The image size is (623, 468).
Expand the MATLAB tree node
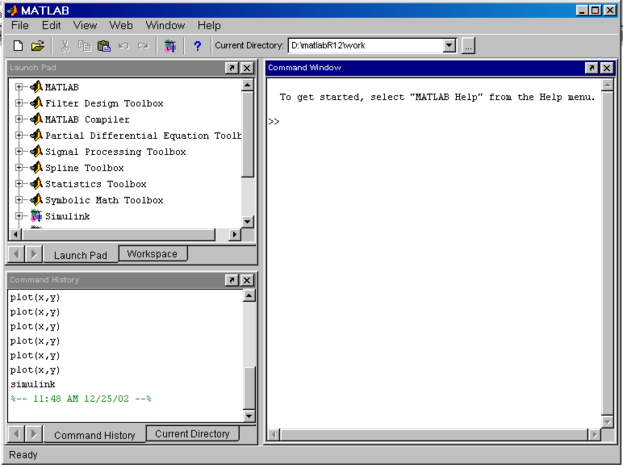point(19,87)
